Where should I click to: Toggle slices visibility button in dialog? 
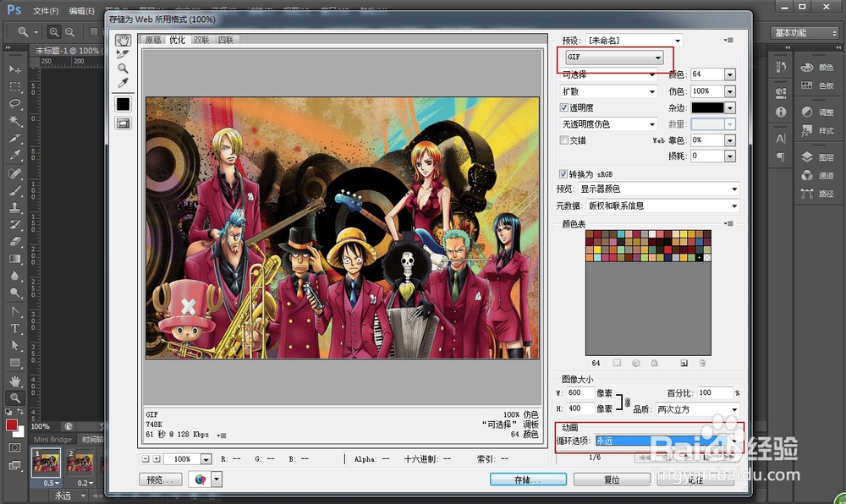(123, 123)
